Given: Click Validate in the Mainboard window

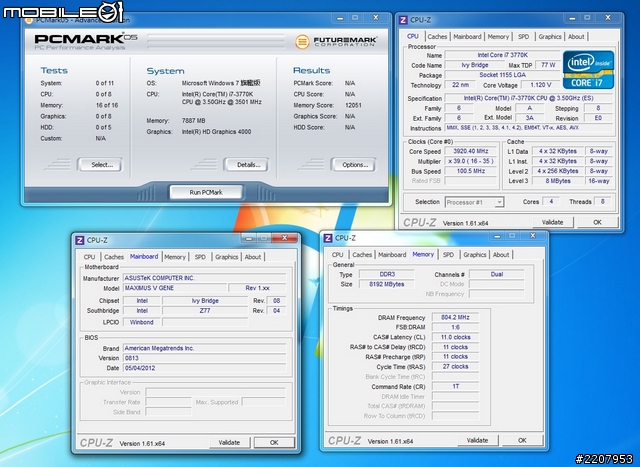Looking at the screenshot, I should click(x=229, y=443).
